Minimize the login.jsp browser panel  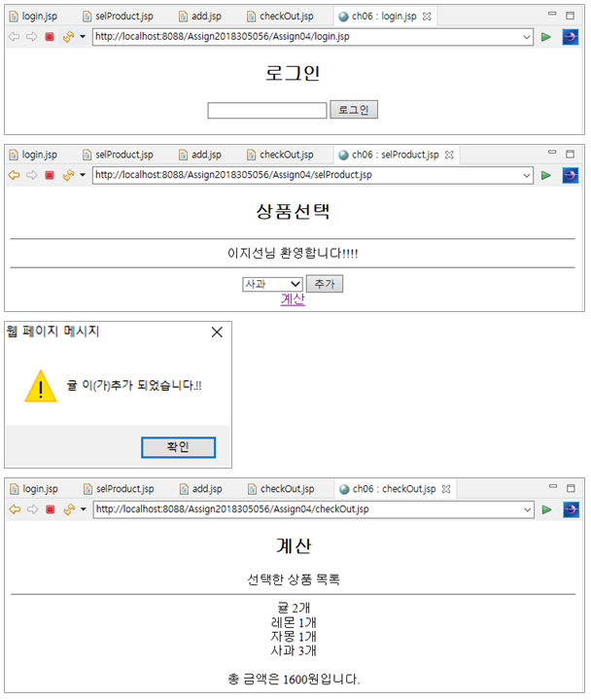(x=552, y=14)
